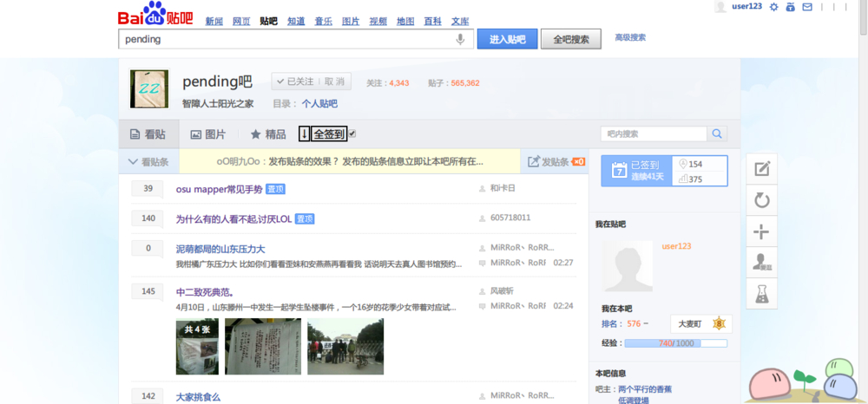Toggle the 已关注 follow status button

[295, 81]
